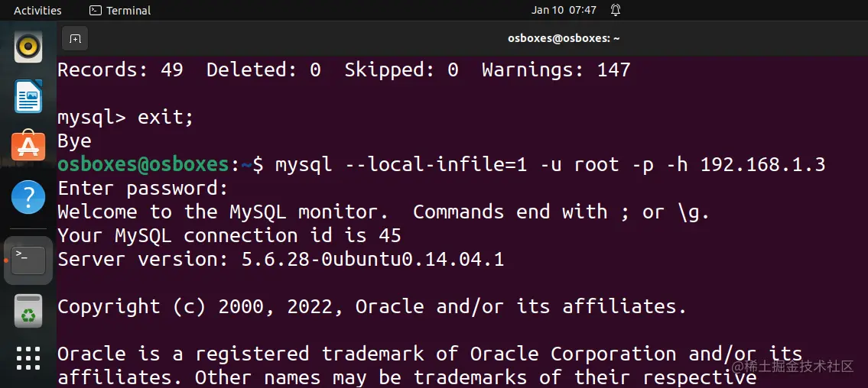Click 'Skipped: 0' in the output

tap(401, 70)
